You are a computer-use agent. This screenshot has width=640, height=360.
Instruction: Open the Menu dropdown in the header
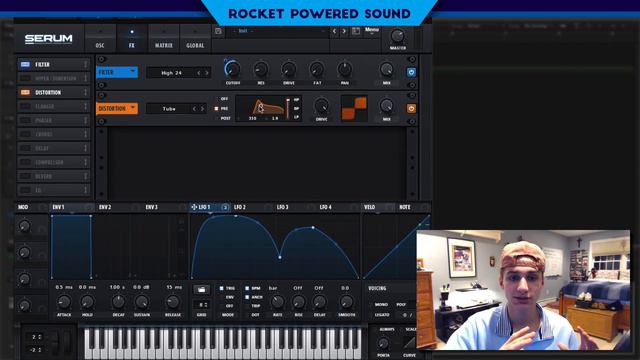click(x=372, y=31)
